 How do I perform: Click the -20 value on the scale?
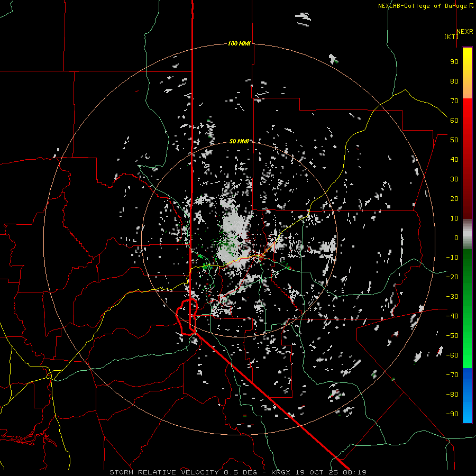[452, 277]
